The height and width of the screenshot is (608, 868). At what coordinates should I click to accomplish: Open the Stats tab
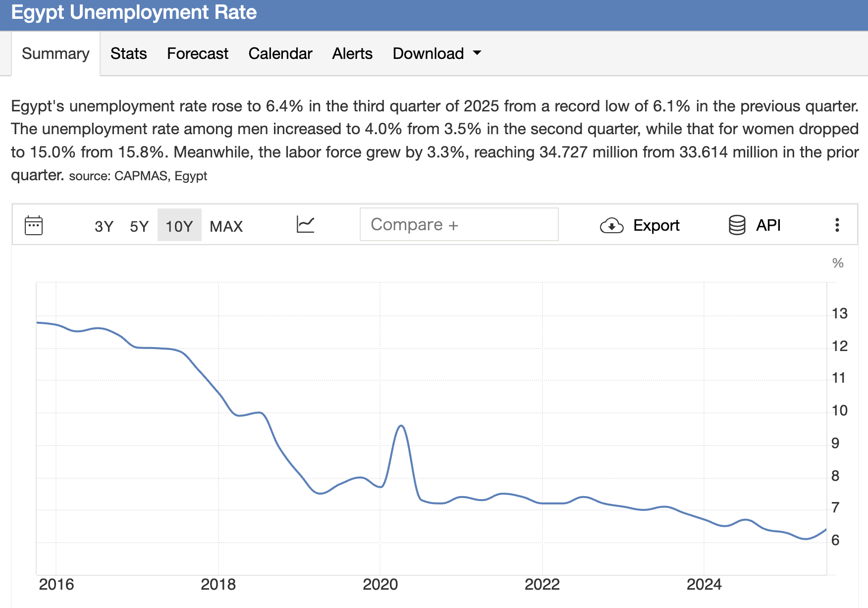click(128, 53)
